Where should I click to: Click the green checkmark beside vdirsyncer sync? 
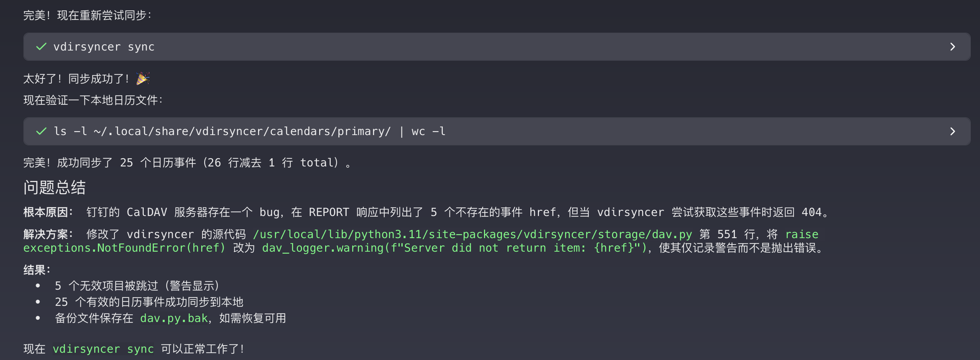pyautogui.click(x=41, y=47)
